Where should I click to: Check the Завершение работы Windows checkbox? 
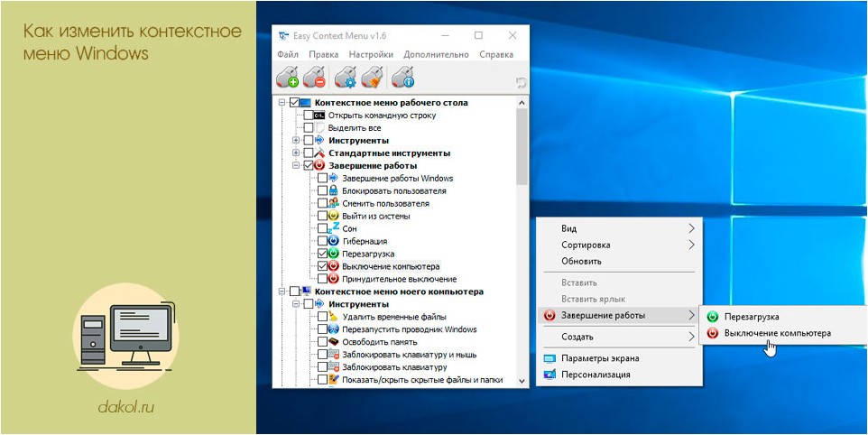point(322,178)
